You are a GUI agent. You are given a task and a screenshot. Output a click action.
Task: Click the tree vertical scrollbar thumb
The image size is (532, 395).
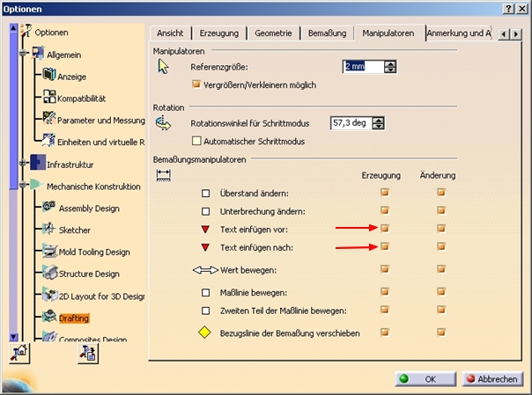tap(13, 111)
